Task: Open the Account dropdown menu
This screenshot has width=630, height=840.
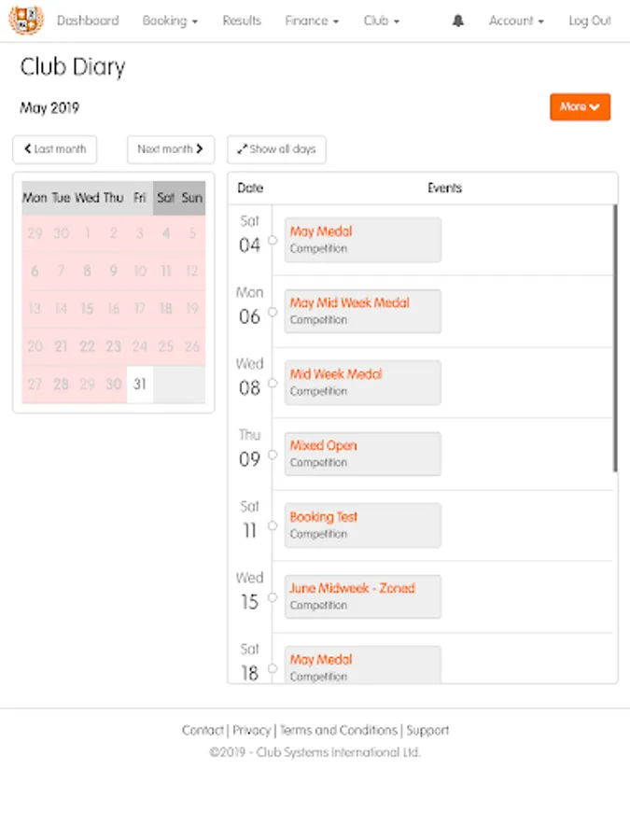Action: point(516,21)
